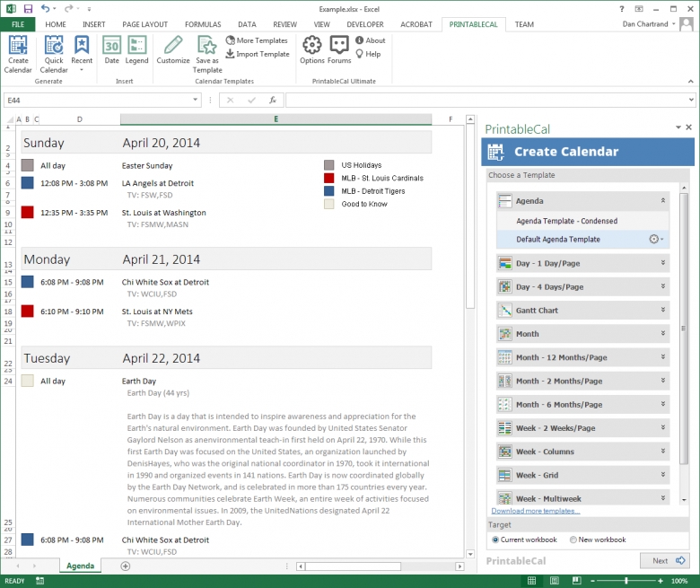Open Default Agenda Template gear settings

tap(656, 240)
